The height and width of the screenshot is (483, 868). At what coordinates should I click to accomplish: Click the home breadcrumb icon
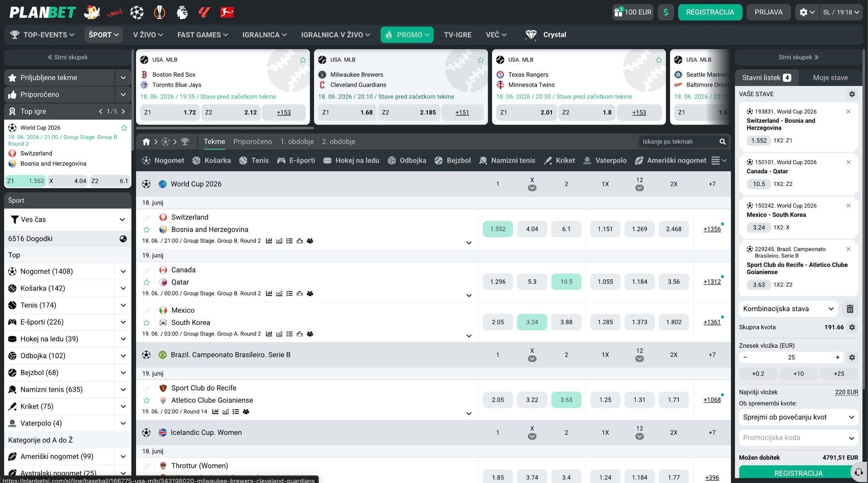click(x=146, y=142)
